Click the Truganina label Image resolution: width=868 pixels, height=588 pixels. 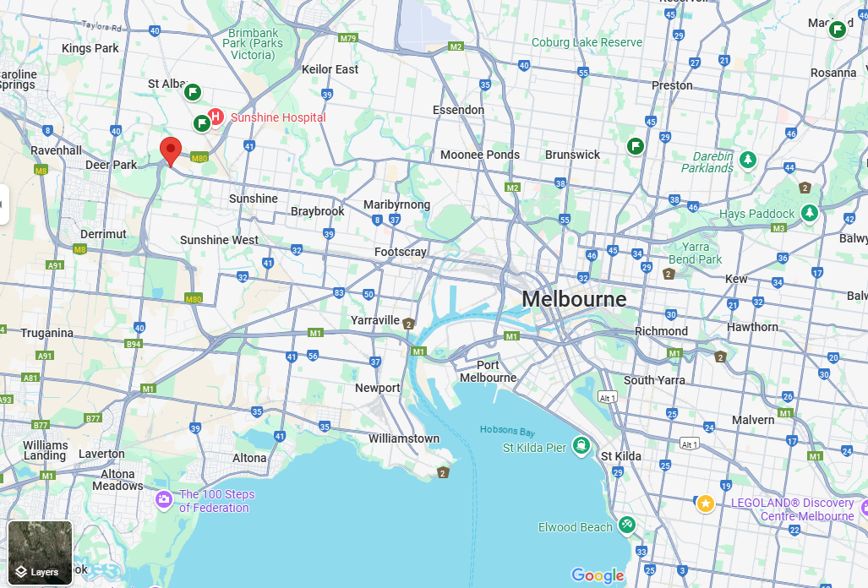coord(47,333)
